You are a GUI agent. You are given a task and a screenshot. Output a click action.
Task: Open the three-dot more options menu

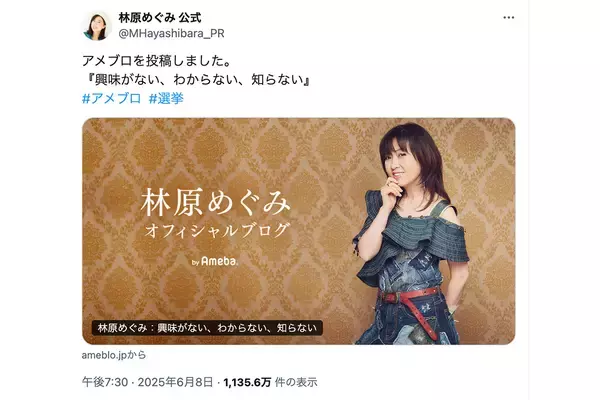click(508, 18)
